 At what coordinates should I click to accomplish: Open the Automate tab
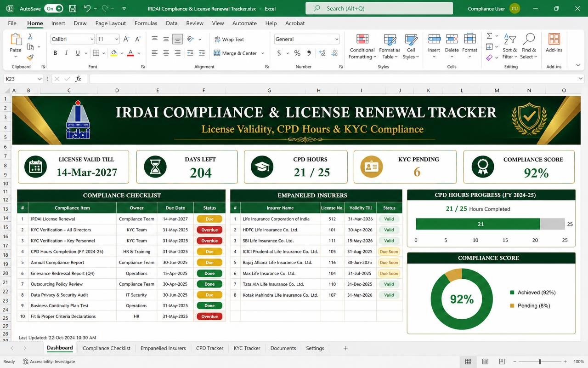(x=244, y=23)
